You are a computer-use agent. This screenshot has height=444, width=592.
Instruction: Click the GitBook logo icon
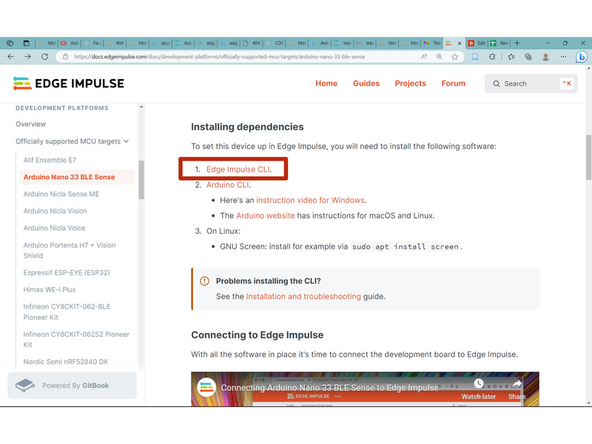coord(25,385)
